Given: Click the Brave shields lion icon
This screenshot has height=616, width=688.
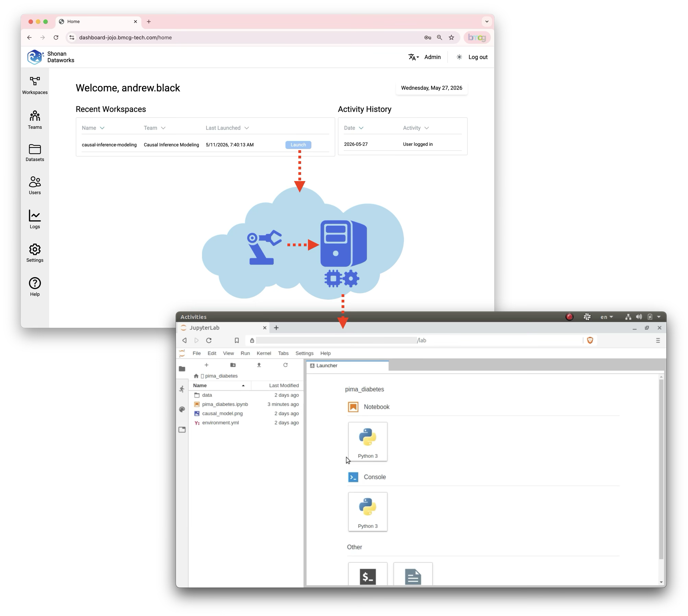Looking at the screenshot, I should (590, 340).
